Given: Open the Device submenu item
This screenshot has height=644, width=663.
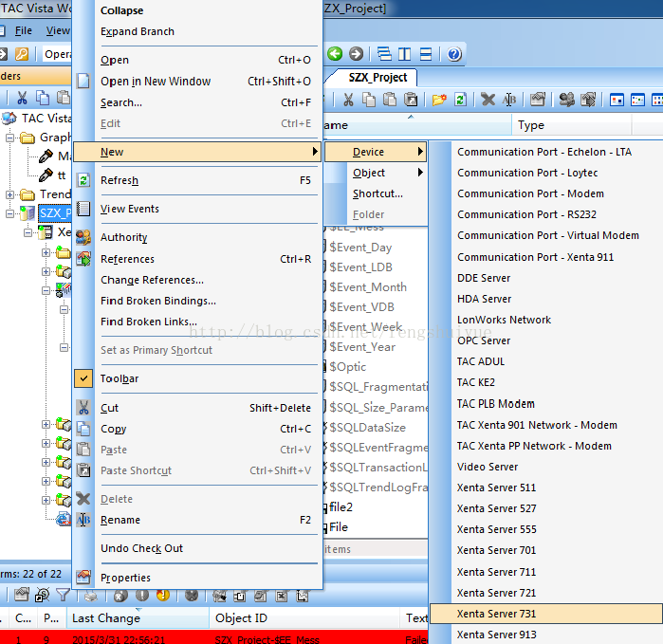Looking at the screenshot, I should click(x=376, y=152).
